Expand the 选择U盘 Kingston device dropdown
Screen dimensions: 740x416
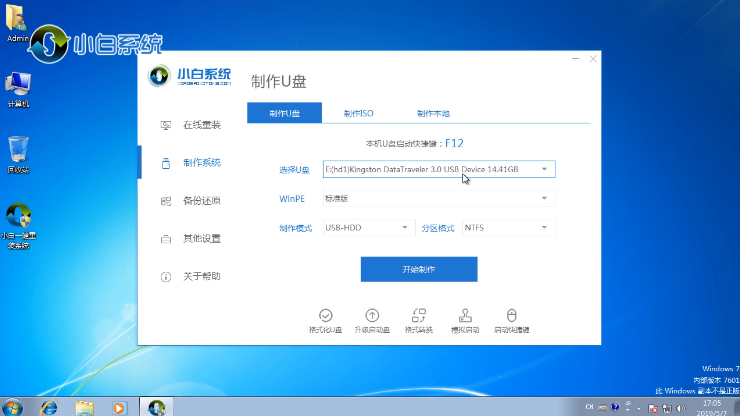(x=439, y=170)
